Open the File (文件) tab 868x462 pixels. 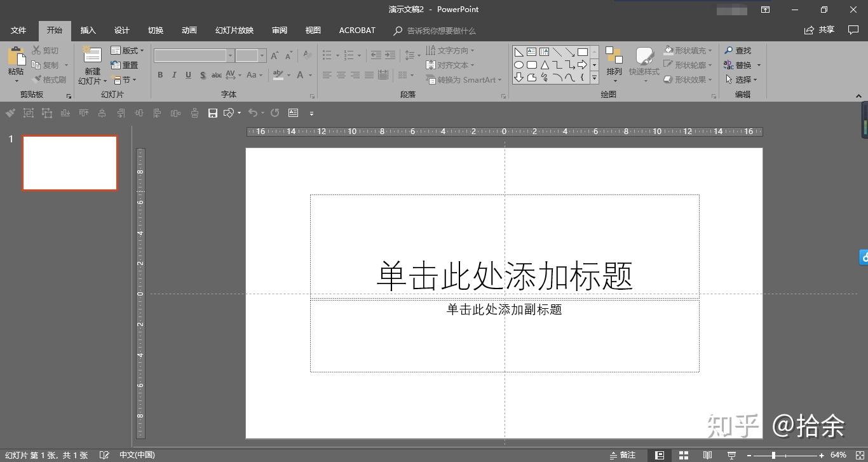click(18, 31)
